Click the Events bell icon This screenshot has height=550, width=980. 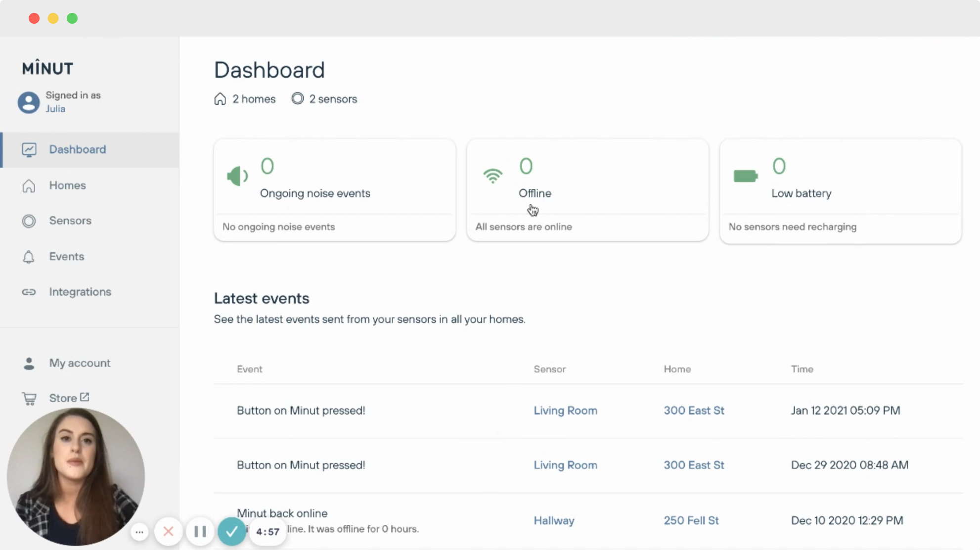[29, 257]
